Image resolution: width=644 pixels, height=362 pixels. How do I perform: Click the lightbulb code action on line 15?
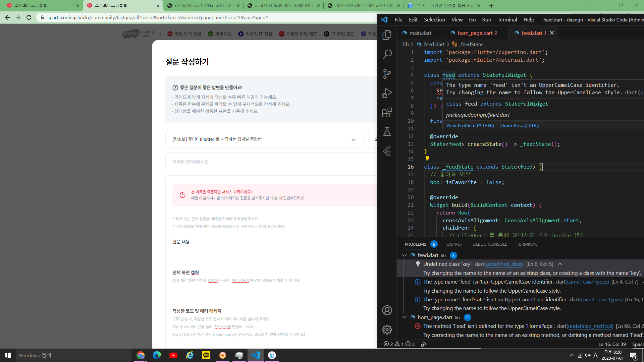427,159
